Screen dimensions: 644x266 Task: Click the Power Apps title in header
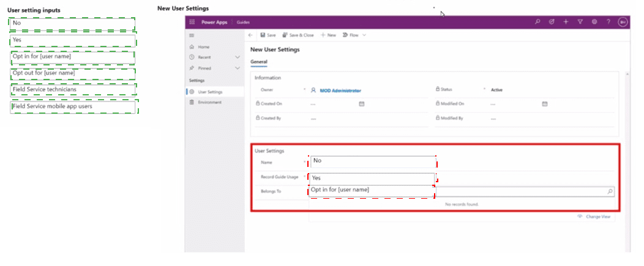[214, 22]
